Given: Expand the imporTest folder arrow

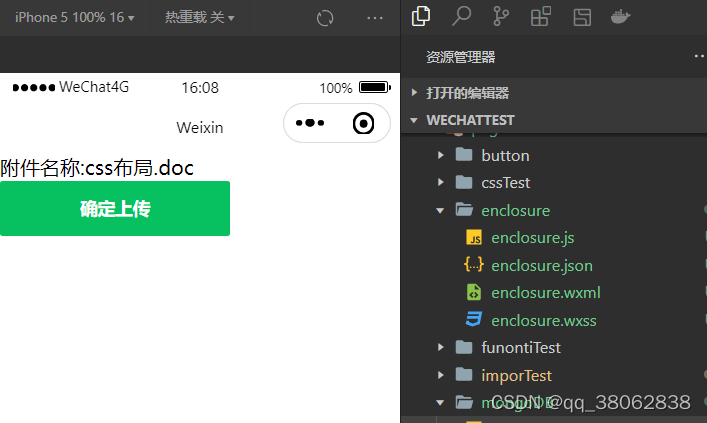Looking at the screenshot, I should pyautogui.click(x=441, y=375).
